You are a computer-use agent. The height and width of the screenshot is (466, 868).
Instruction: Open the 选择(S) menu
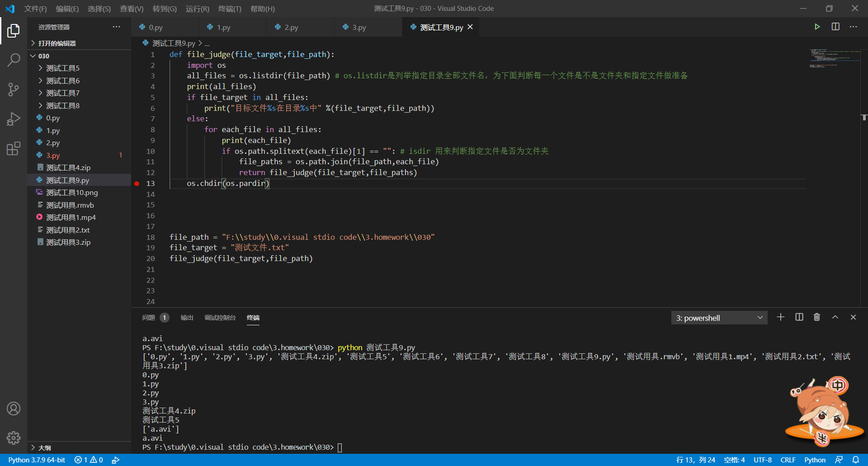click(99, 9)
